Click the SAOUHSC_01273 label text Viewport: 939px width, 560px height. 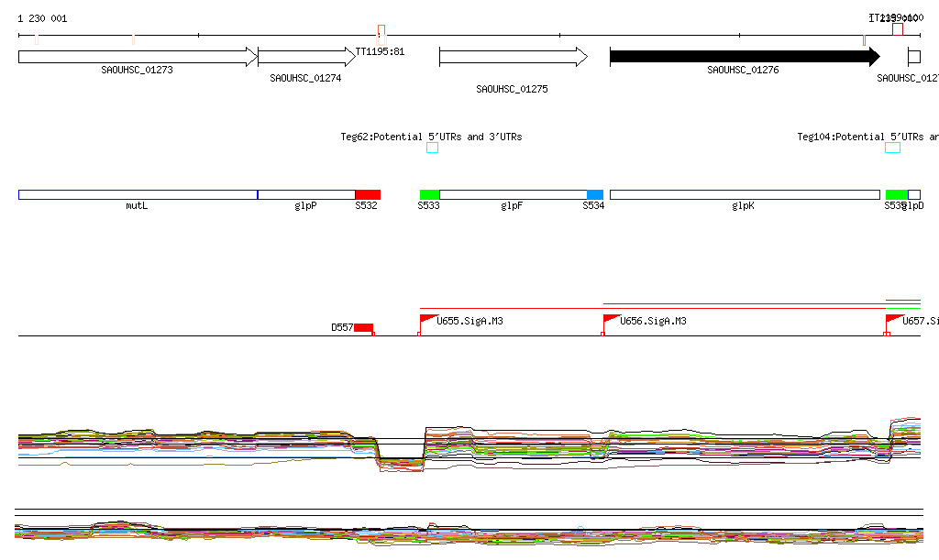(138, 70)
